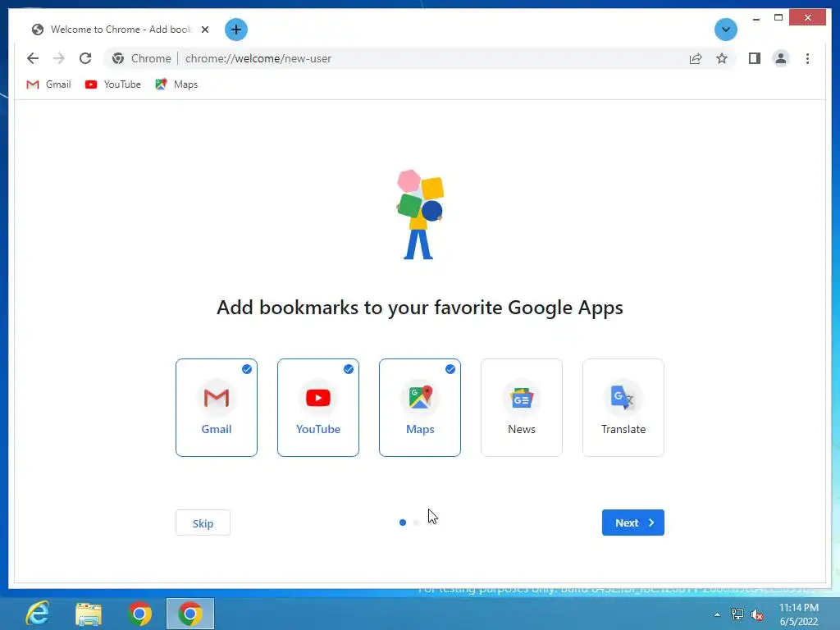Screen dimensions: 840x630
Task: Click the second step indicator dot
Action: [x=416, y=523]
